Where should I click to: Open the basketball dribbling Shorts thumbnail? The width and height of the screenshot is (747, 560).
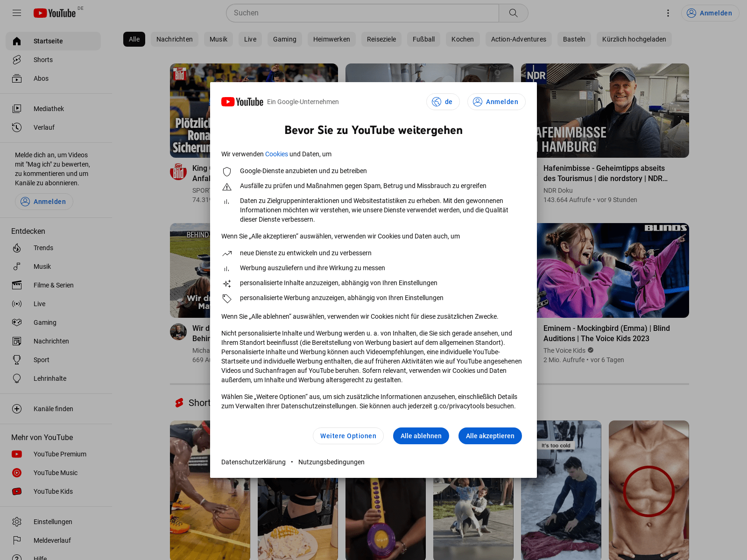pyautogui.click(x=210, y=490)
